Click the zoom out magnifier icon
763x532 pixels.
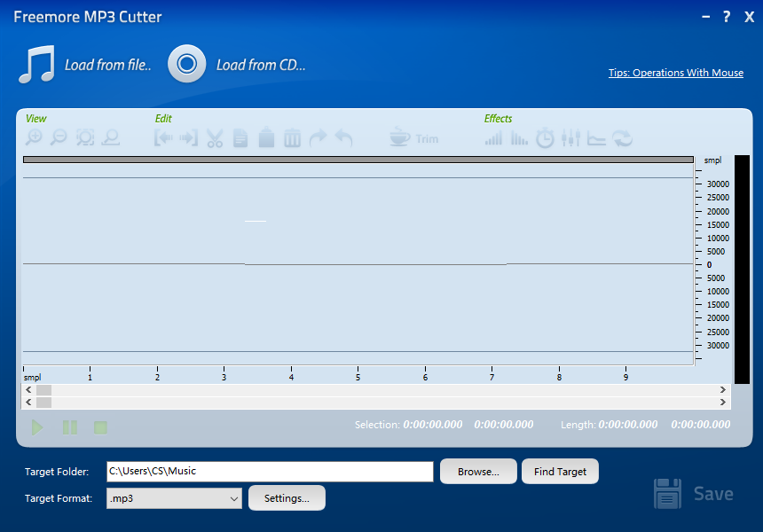coord(59,137)
